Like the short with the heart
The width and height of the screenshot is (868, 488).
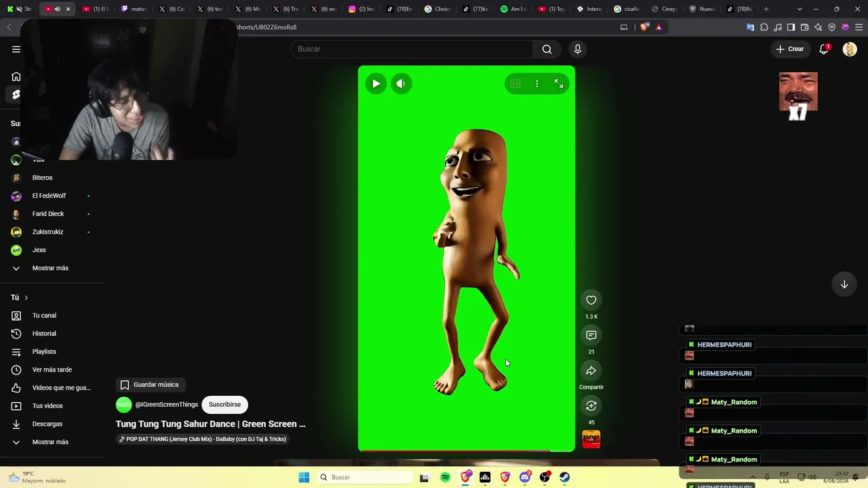pos(591,300)
